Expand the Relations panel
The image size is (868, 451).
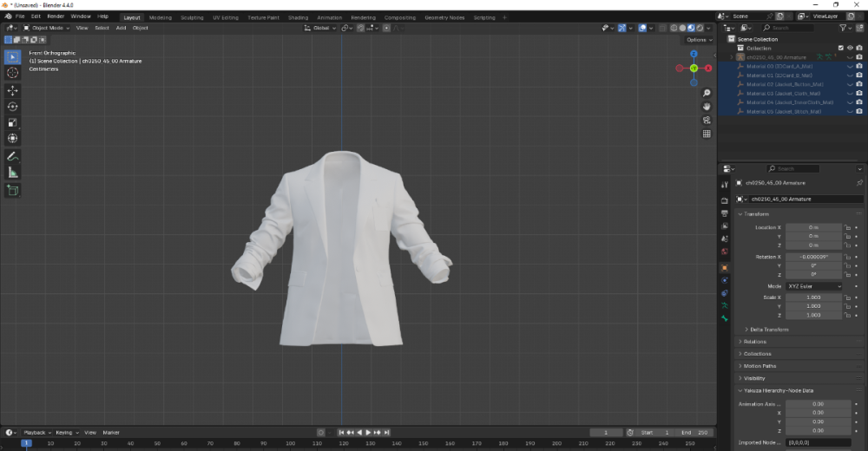753,342
